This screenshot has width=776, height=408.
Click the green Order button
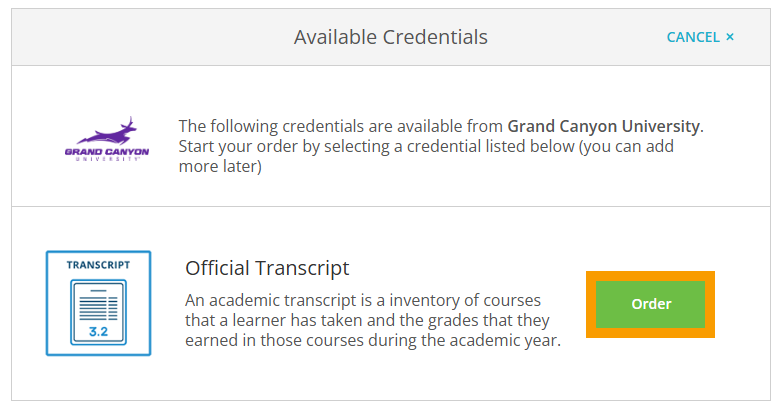pyautogui.click(x=650, y=304)
